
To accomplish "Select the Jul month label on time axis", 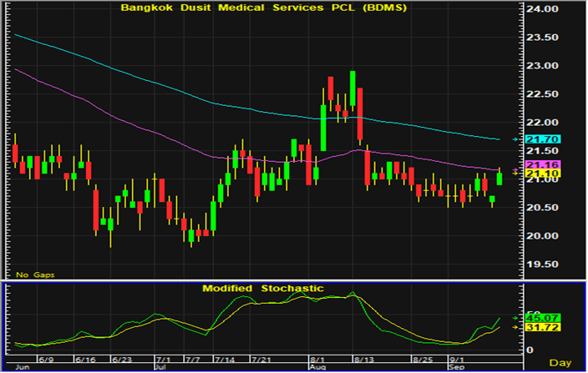I will click(159, 366).
